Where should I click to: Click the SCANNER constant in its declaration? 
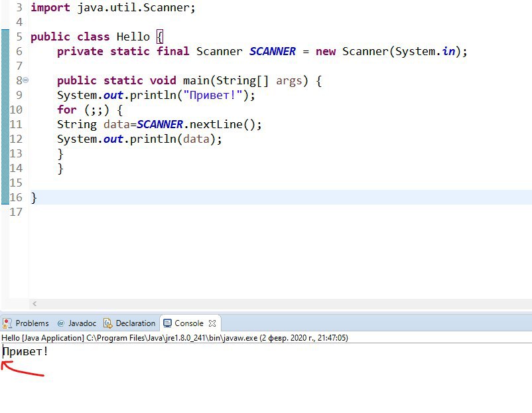click(273, 51)
